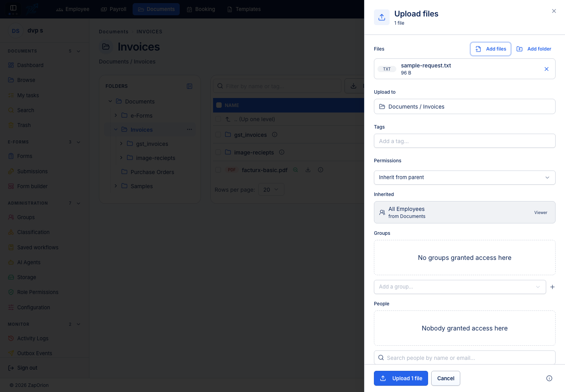Image resolution: width=565 pixels, height=392 pixels.
Task: Check the facturx-basic.pdf row checkbox
Action: 218,170
